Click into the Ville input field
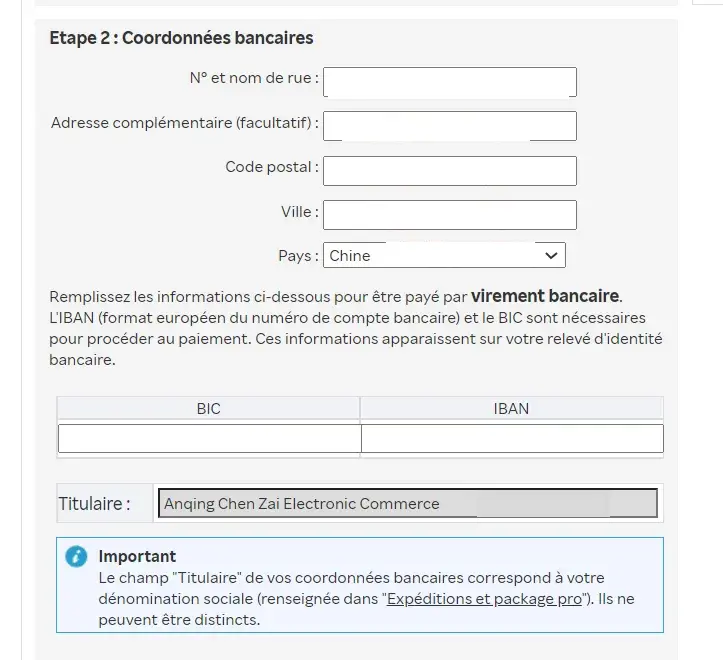The width and height of the screenshot is (723, 660). pyautogui.click(x=450, y=215)
